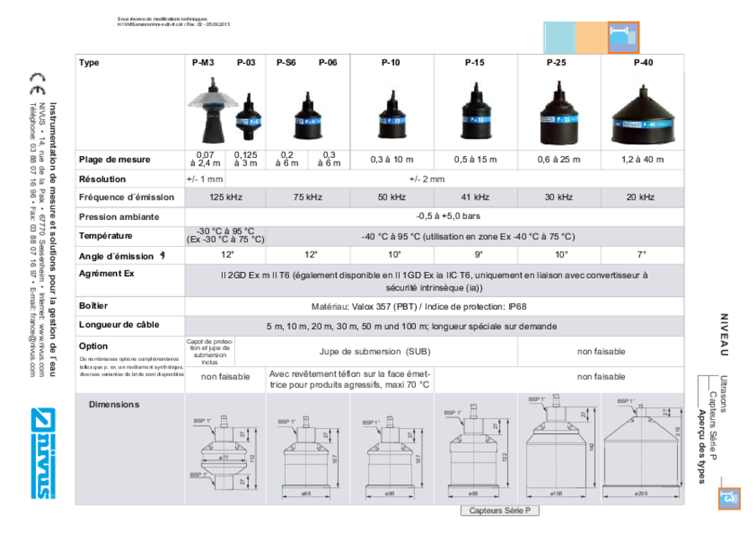Image resolution: width=756 pixels, height=534 pixels.
Task: Click the '-0,5 à +5,0 bars' pressure value
Action: coord(448,217)
